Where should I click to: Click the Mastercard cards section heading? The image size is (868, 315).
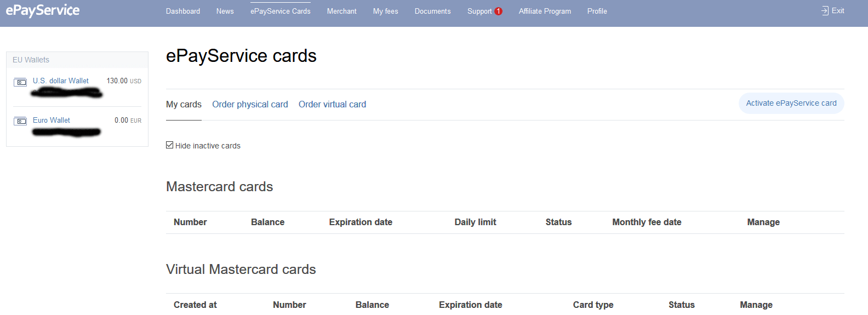(x=219, y=186)
